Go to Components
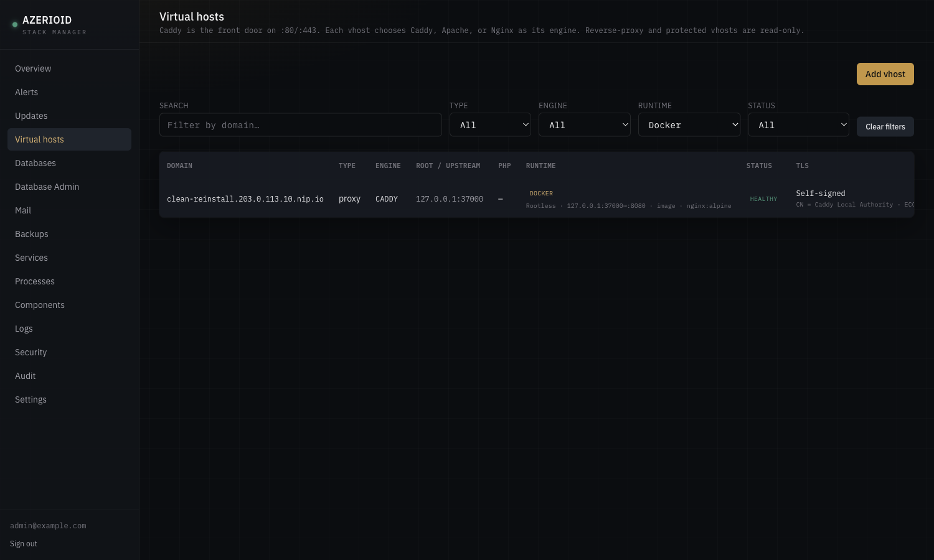This screenshot has width=934, height=560. [69, 305]
